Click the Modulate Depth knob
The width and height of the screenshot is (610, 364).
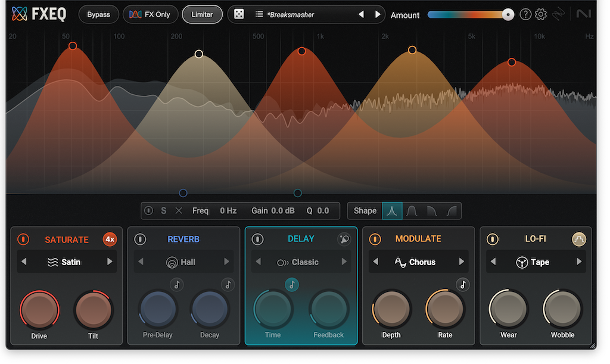pyautogui.click(x=391, y=309)
